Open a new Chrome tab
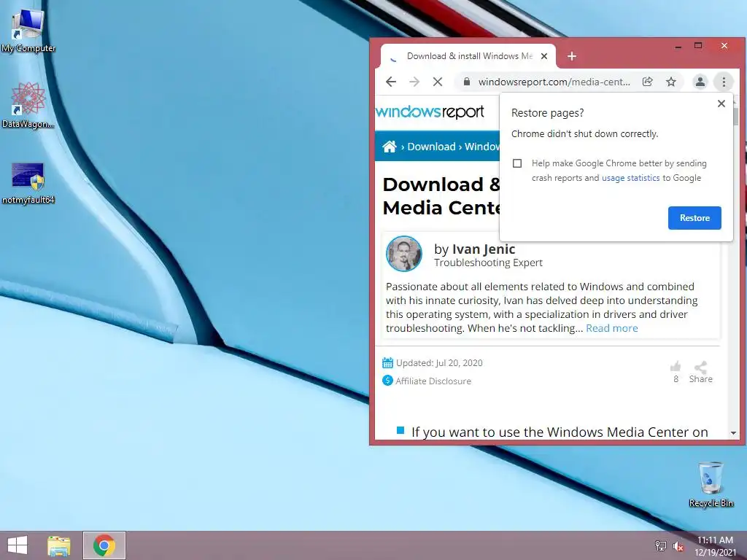747x560 pixels. pyautogui.click(x=572, y=56)
